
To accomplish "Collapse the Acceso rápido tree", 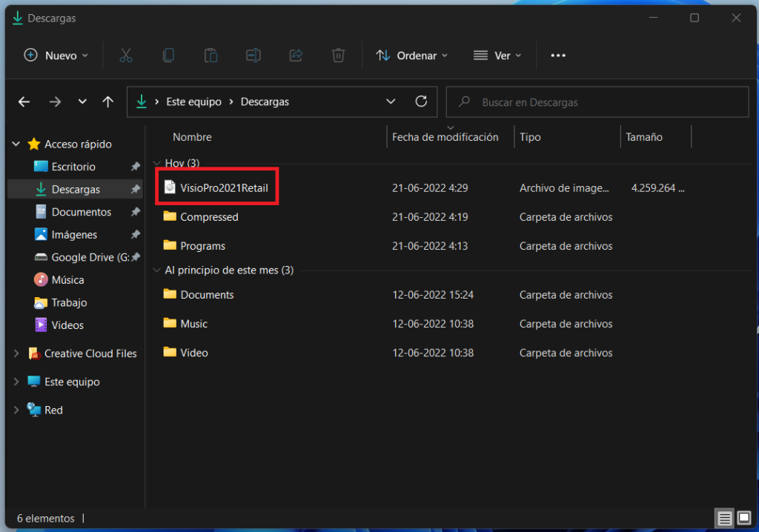I will (16, 144).
